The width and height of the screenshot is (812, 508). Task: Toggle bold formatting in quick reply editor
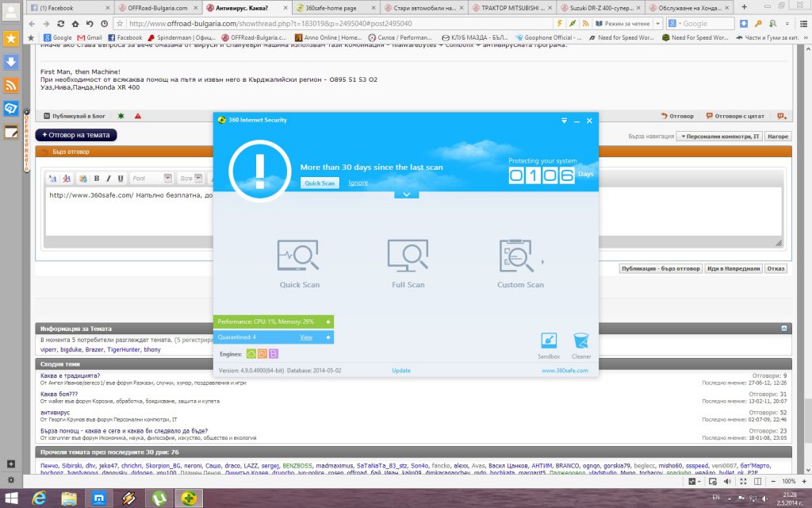pos(96,179)
